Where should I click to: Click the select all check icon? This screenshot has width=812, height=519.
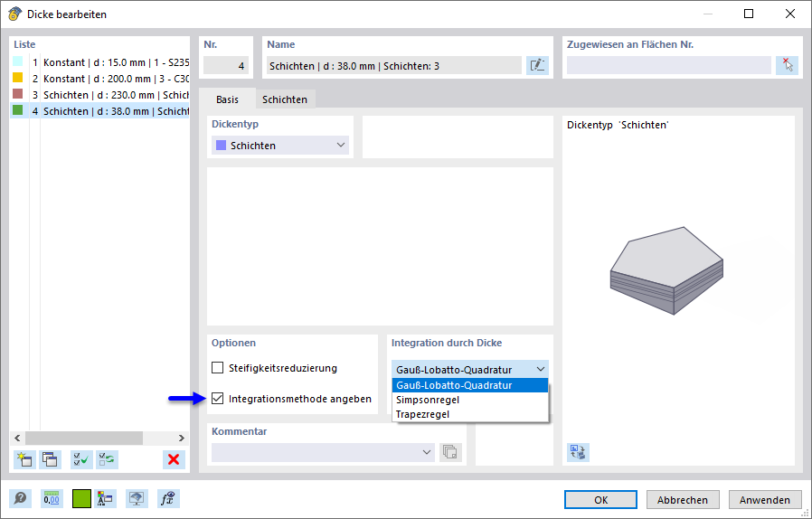(x=81, y=459)
